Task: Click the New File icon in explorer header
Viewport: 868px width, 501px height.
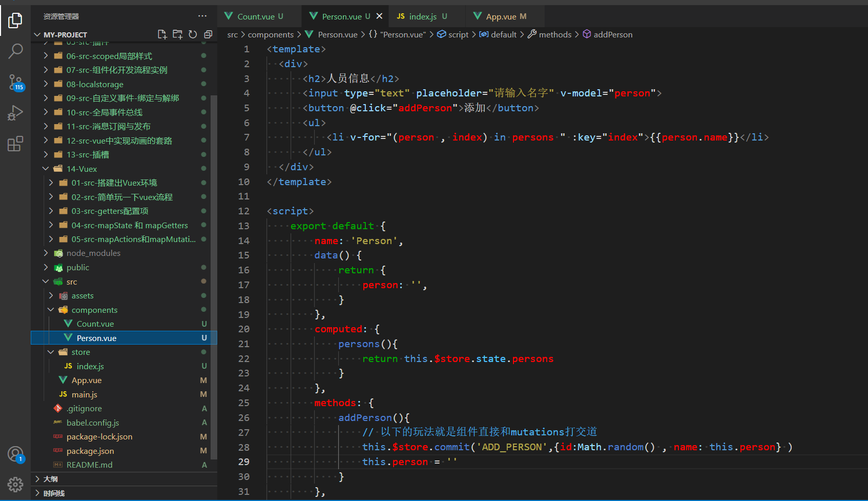Action: click(162, 34)
